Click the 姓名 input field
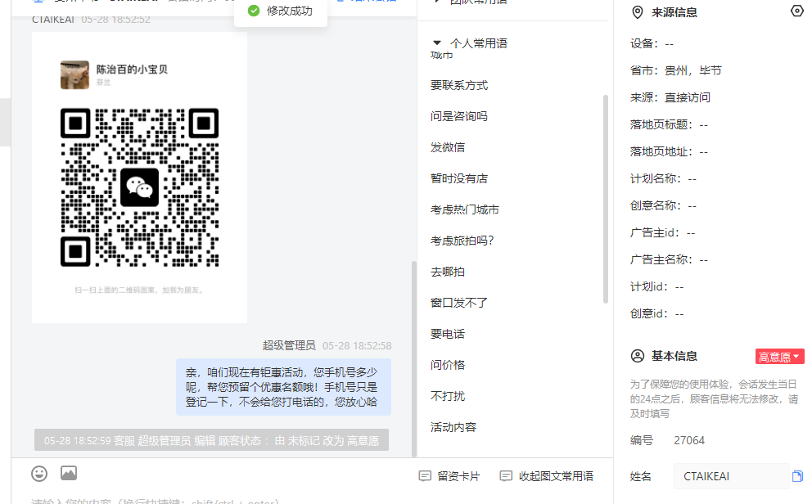The width and height of the screenshot is (812, 504). 731,476
